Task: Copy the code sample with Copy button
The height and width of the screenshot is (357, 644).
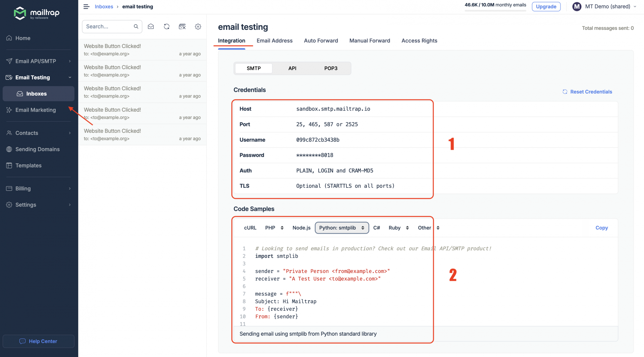Action: [x=601, y=228]
